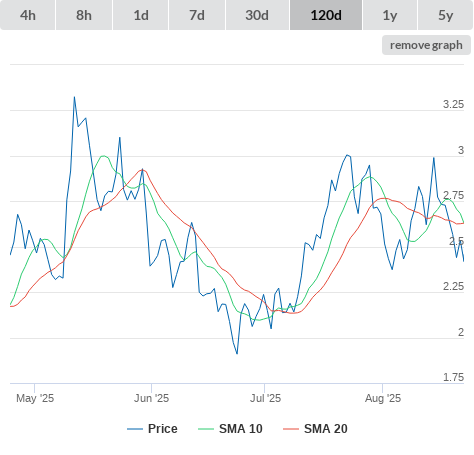Toggle the Price series in legend
This screenshot has height=455, width=474.
pos(152,429)
